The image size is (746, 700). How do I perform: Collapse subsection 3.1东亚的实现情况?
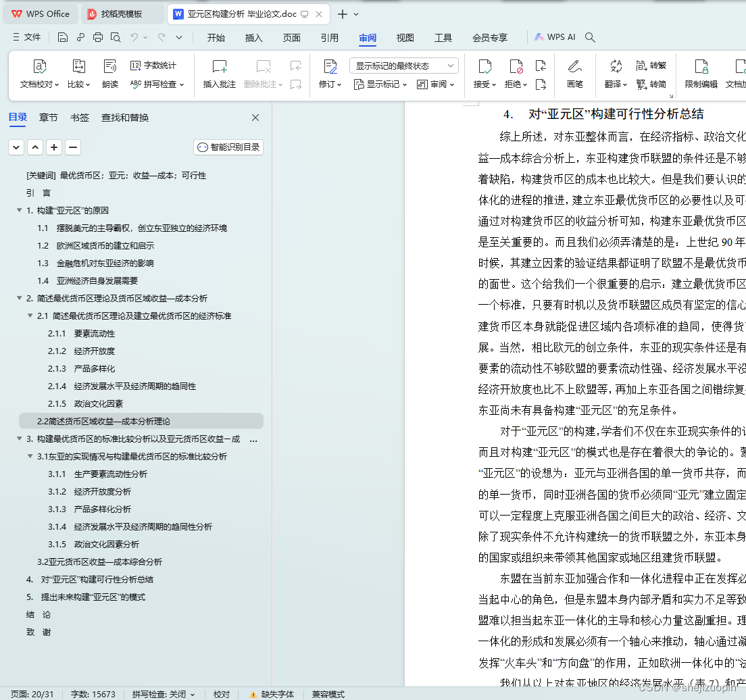point(30,456)
